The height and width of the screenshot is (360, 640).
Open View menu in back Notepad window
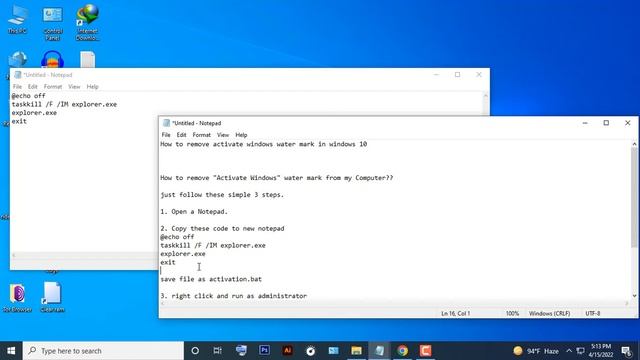pos(74,87)
